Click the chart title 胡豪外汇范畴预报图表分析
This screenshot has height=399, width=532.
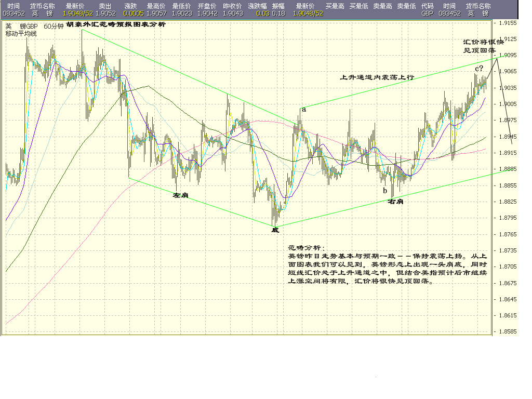coord(116,24)
